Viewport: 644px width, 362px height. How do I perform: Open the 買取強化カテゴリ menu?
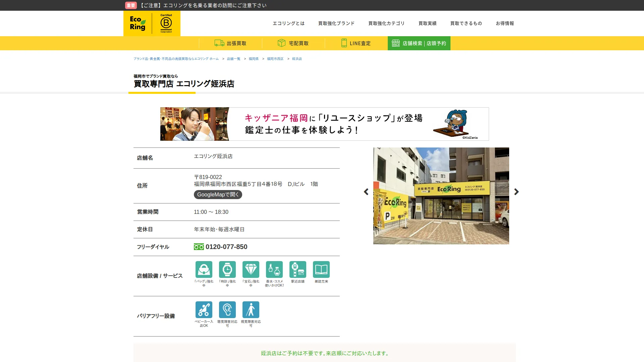pyautogui.click(x=386, y=23)
